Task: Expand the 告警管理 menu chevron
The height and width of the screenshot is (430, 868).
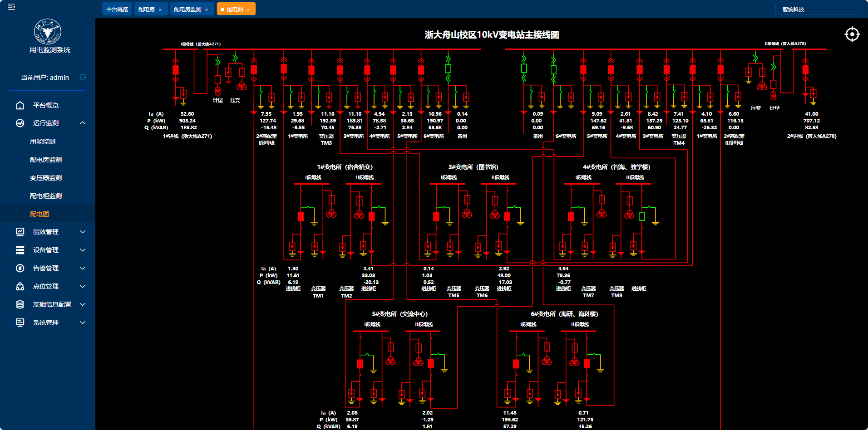Action: point(83,268)
